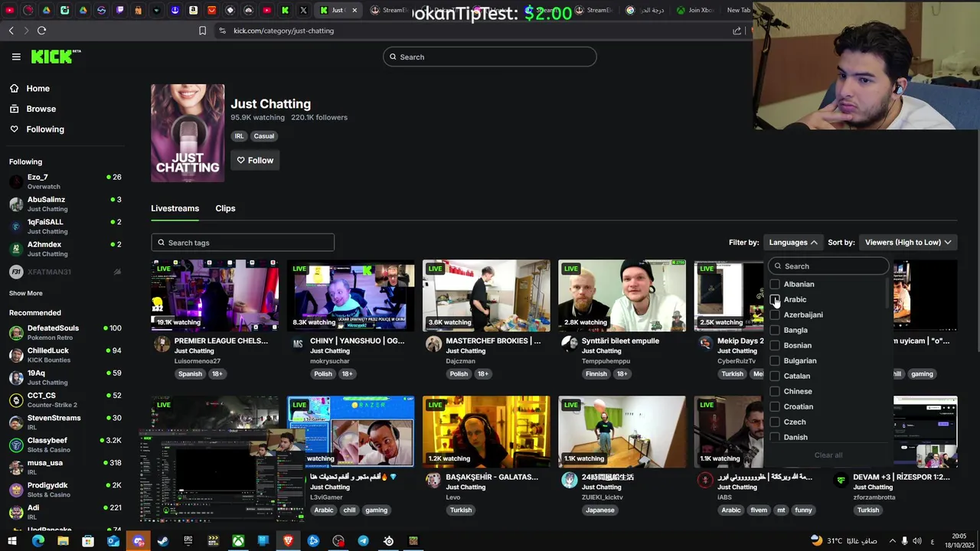Click Finnish tag under Temppuhemppu stream
This screenshot has height=551, width=980.
[x=596, y=374]
